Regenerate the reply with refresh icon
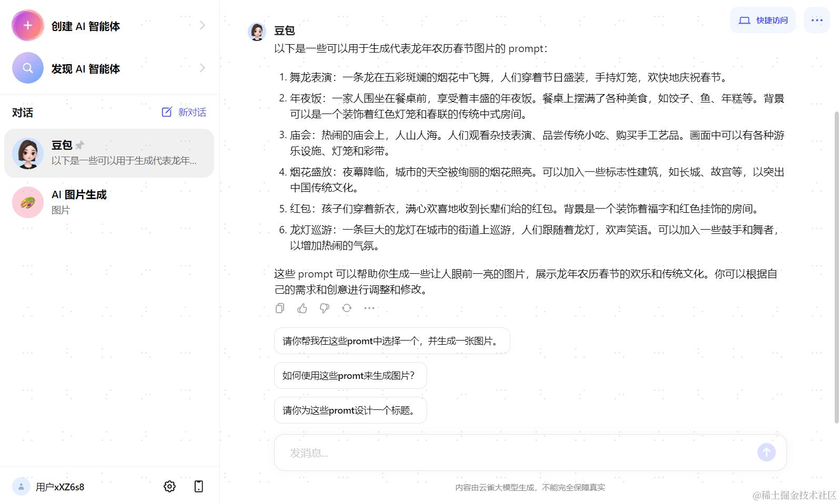840x504 pixels. click(x=347, y=308)
